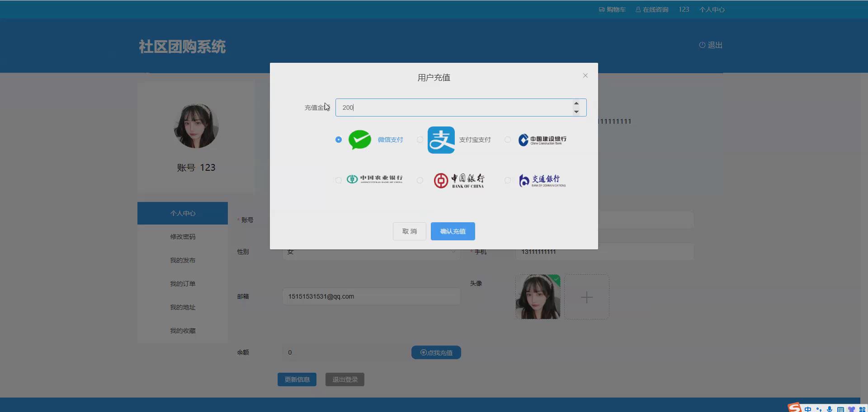Choose China Construction Bank radio option
Viewport: 868px width, 412px height.
coord(508,140)
